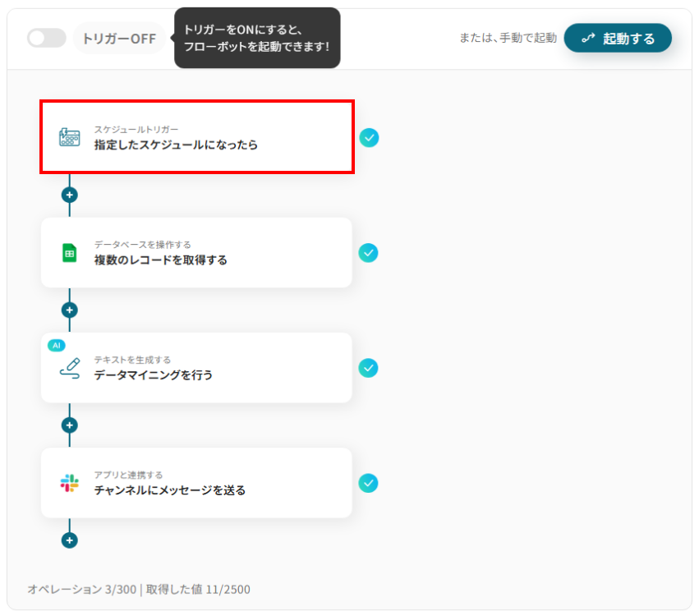The image size is (699, 616).
Task: Open the データマイニングを行う step
Action: [x=196, y=368]
